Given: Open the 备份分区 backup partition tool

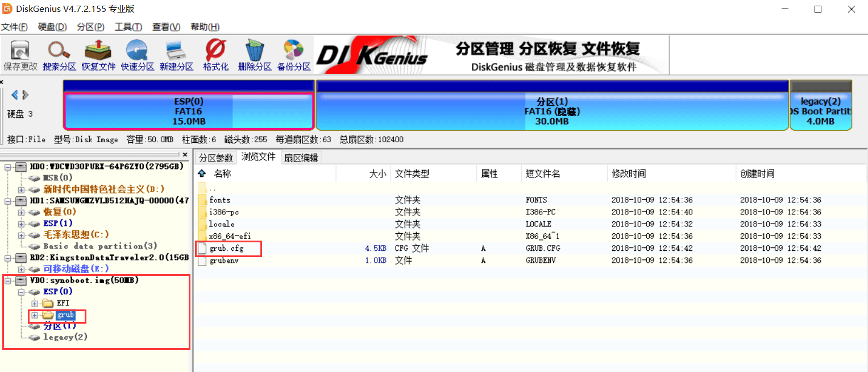Looking at the screenshot, I should click(x=293, y=55).
